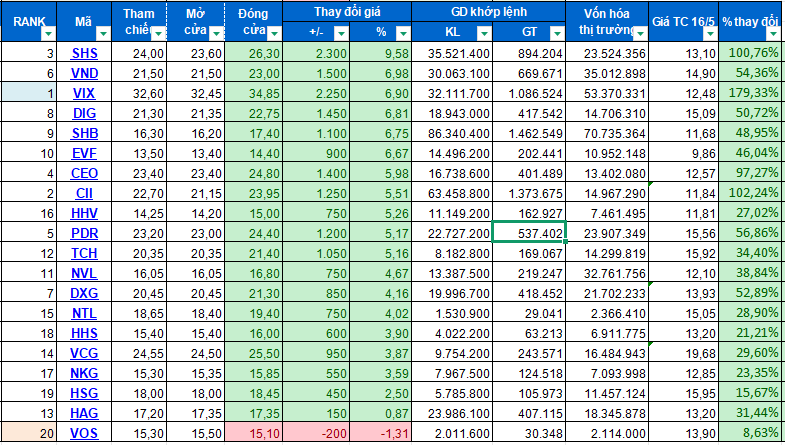
Task: Select volume 1.530.900 in NTL row
Action: point(452,313)
